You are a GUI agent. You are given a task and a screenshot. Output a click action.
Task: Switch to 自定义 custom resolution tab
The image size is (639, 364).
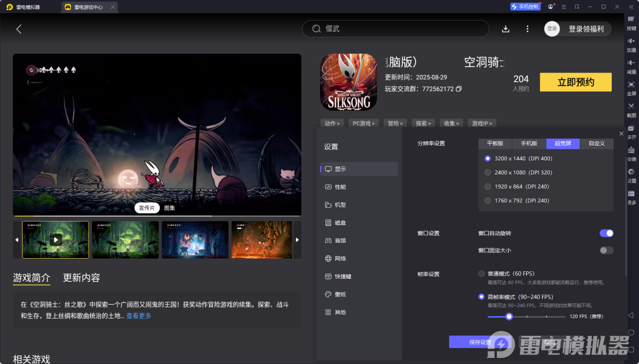click(597, 143)
